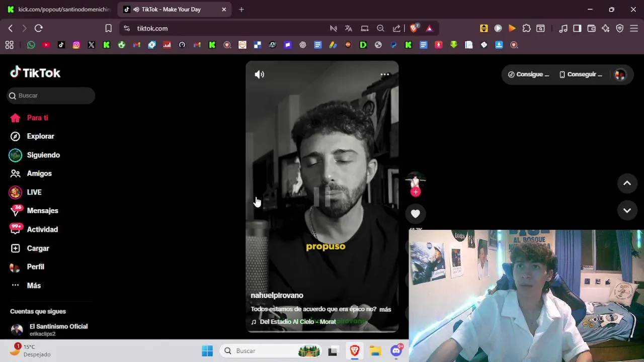644x362 pixels.
Task: Open Brave browser taskbar icon
Action: [355, 350]
